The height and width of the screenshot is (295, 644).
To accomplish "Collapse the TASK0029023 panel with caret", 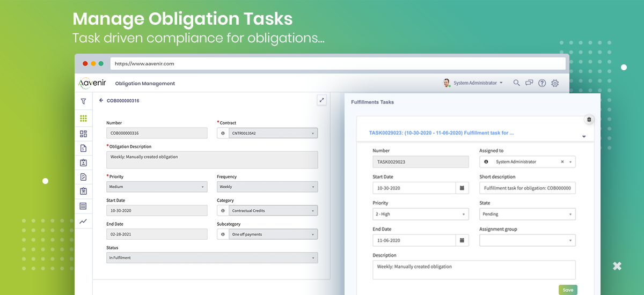I will pos(584,137).
